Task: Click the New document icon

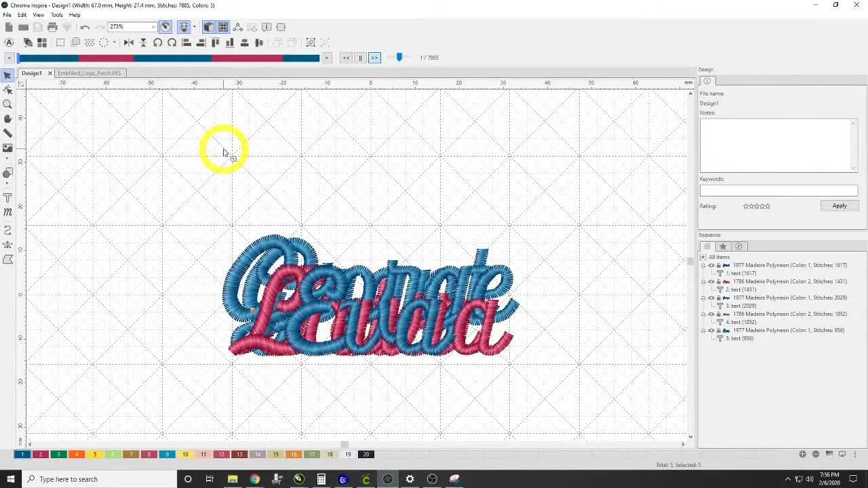Action: point(9,27)
